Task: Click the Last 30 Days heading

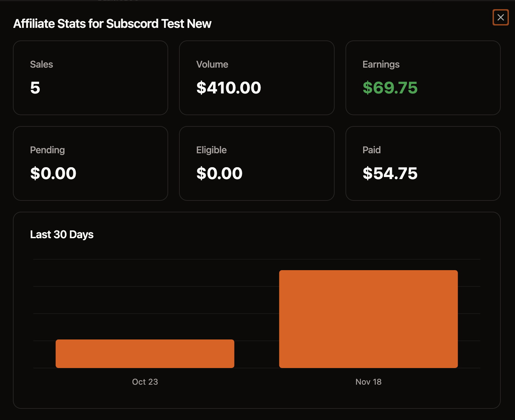Action: tap(61, 234)
